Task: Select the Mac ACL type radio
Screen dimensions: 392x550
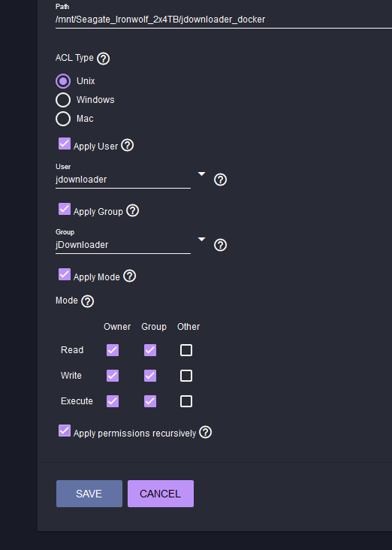Action: tap(63, 119)
